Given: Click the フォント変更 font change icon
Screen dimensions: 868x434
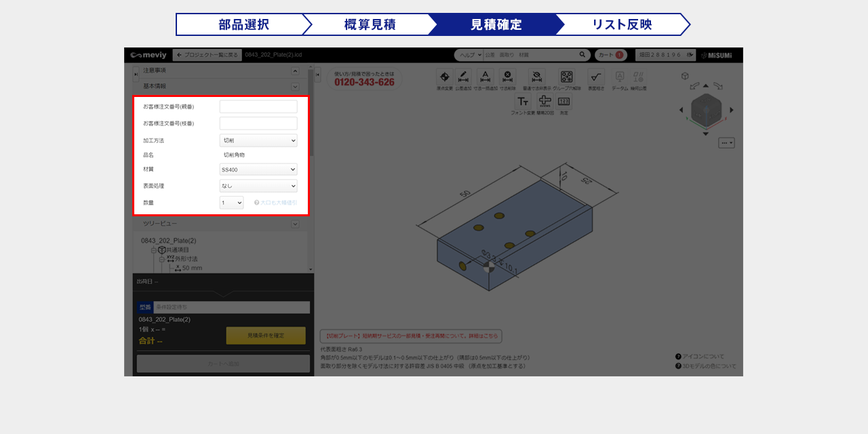Looking at the screenshot, I should point(523,102).
